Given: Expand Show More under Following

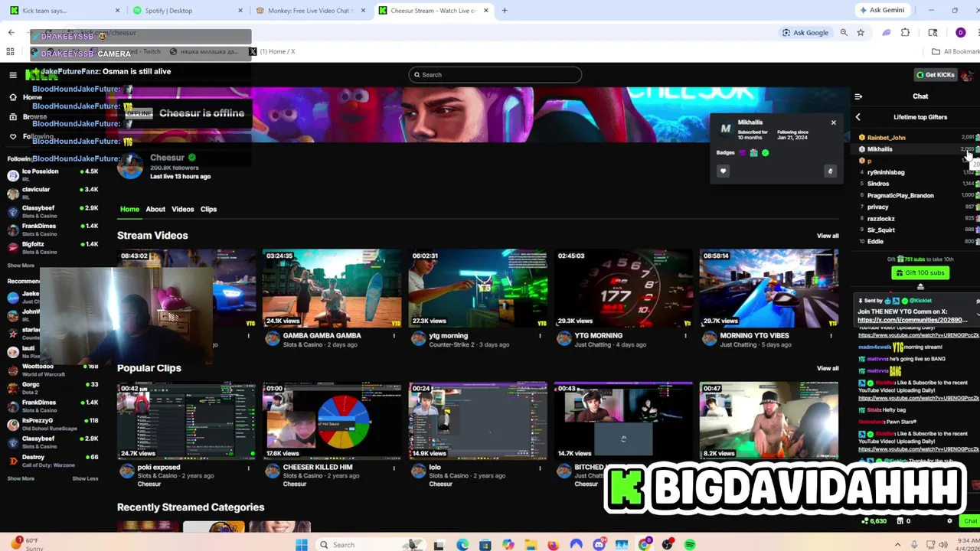Looking at the screenshot, I should click(x=21, y=266).
